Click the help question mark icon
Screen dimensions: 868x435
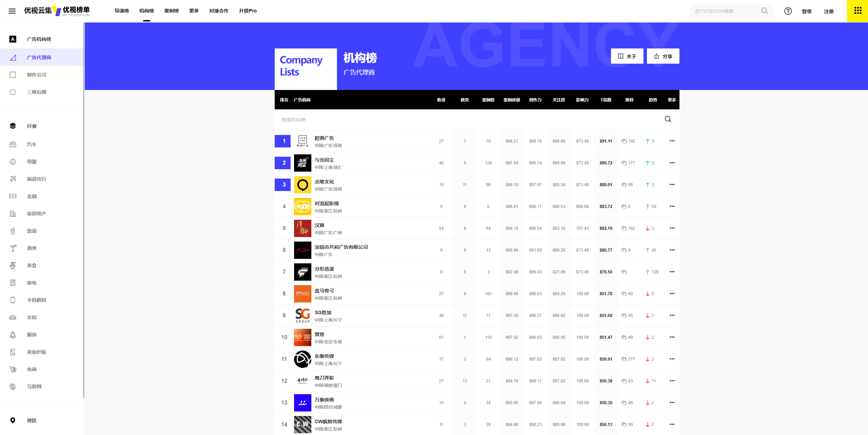click(x=788, y=11)
